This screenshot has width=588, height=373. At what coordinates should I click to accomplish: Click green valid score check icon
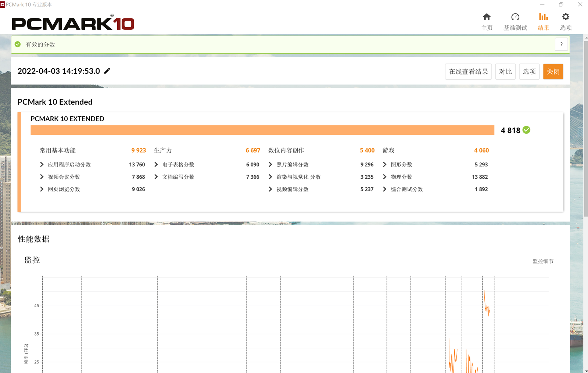click(x=18, y=44)
